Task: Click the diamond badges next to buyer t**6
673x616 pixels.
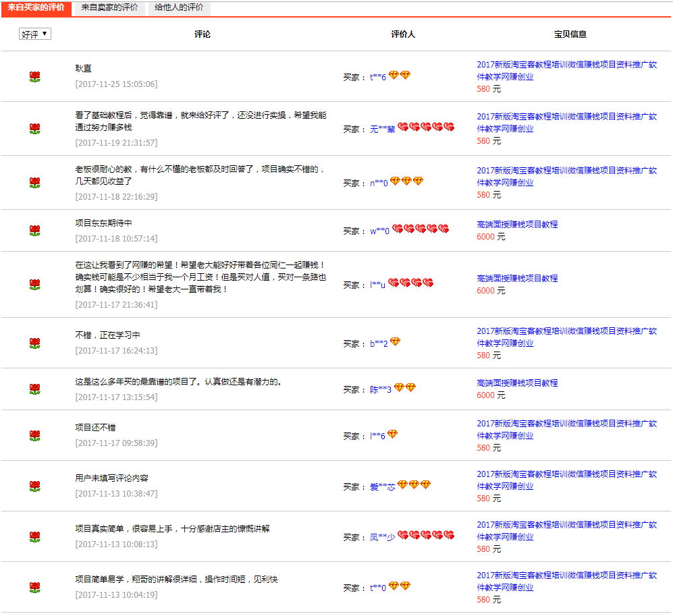Action: [400, 76]
